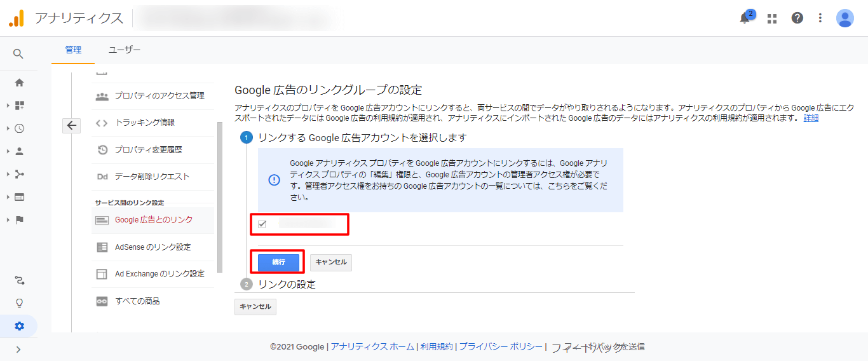Toggle the Google Ads account checkbox
Viewport: 868px width, 361px height.
[x=262, y=224]
